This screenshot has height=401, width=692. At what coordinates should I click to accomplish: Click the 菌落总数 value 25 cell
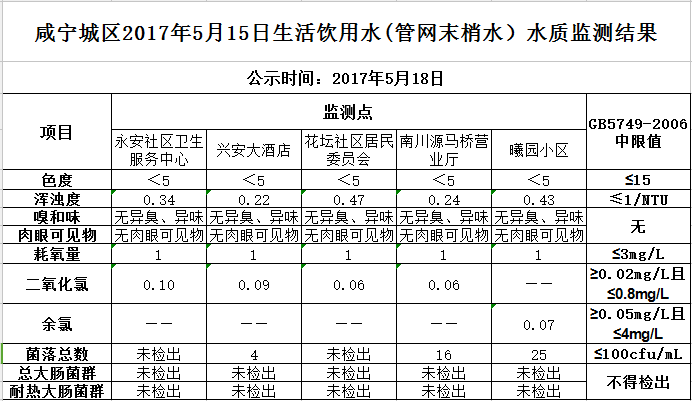coord(538,354)
